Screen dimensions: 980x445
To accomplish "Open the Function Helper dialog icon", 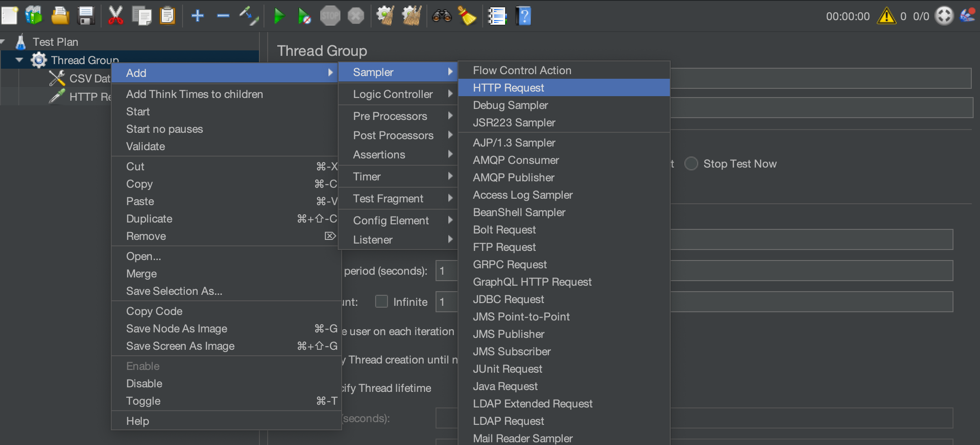I will pos(497,16).
